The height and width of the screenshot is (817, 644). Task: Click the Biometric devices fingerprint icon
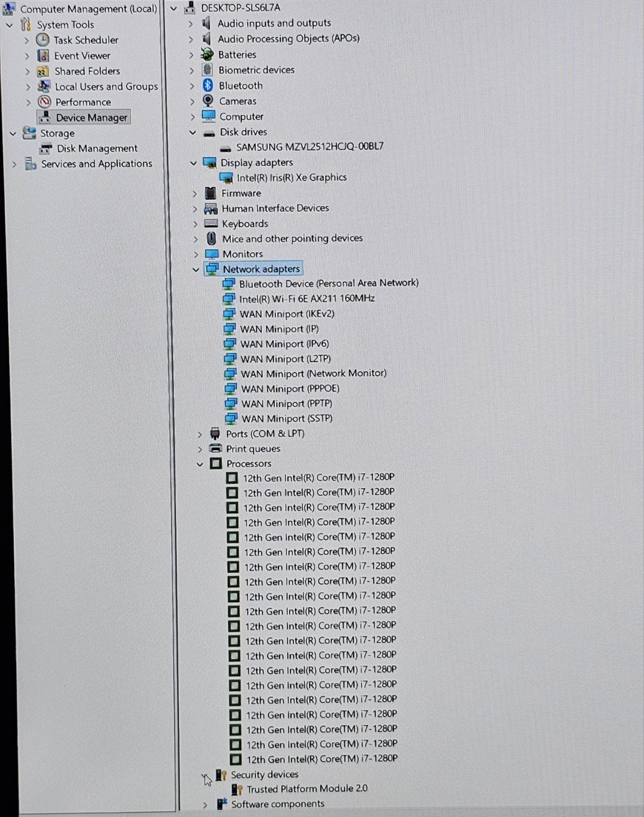coord(207,70)
